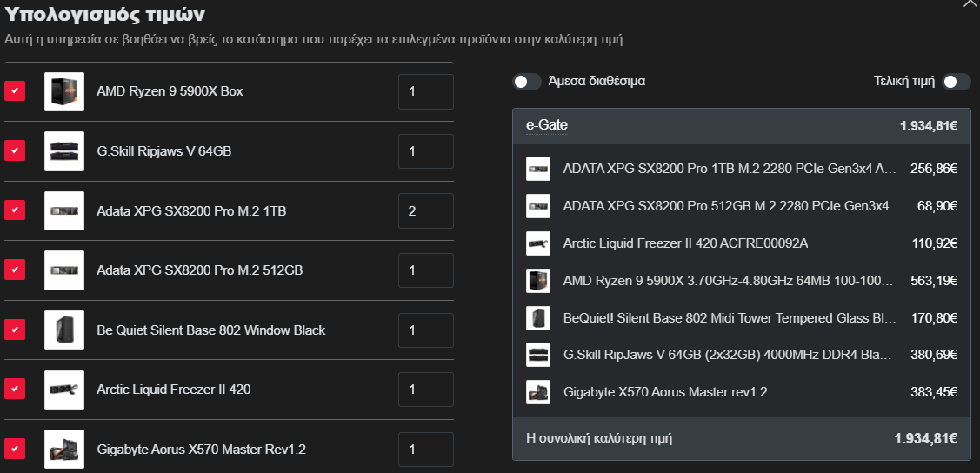980x473 pixels.
Task: Uncheck the Adata XPG SX8200 Pro 1TB checkbox
Action: pyautogui.click(x=15, y=210)
